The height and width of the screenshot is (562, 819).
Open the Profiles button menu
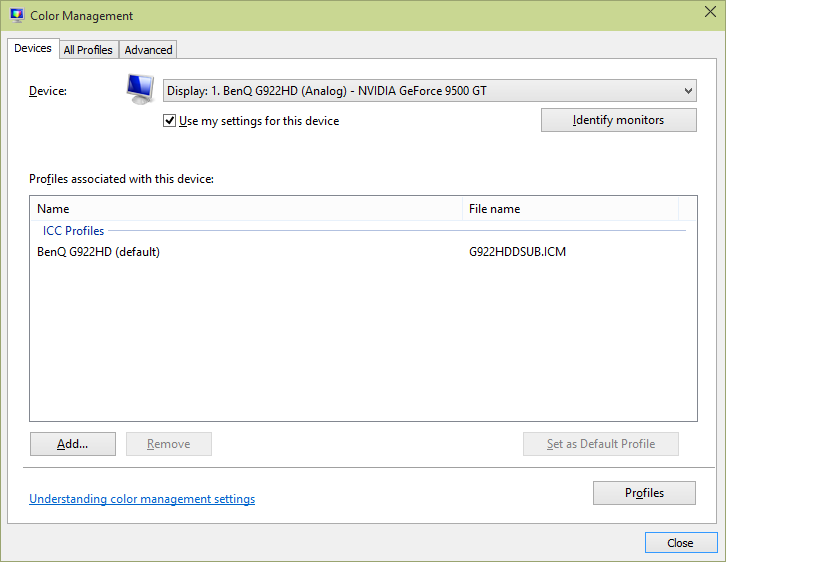644,493
